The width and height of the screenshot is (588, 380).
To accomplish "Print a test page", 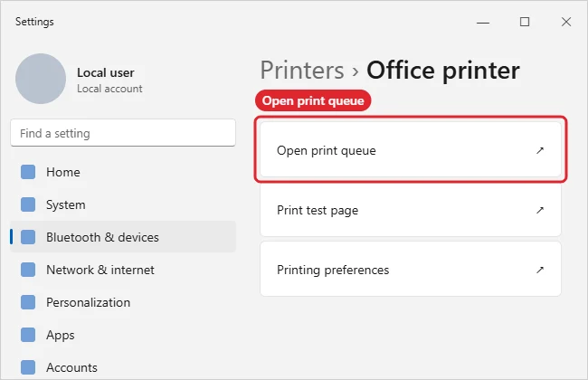I will coord(411,209).
